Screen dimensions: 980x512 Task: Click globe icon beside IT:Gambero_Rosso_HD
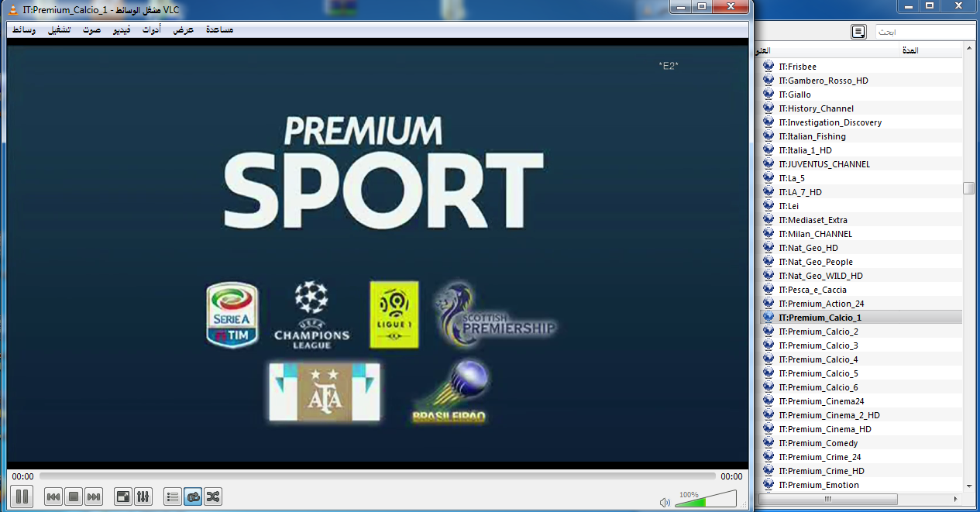tap(769, 81)
